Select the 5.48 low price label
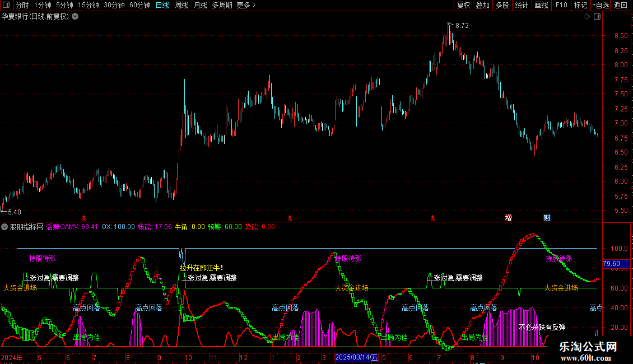 pyautogui.click(x=15, y=212)
